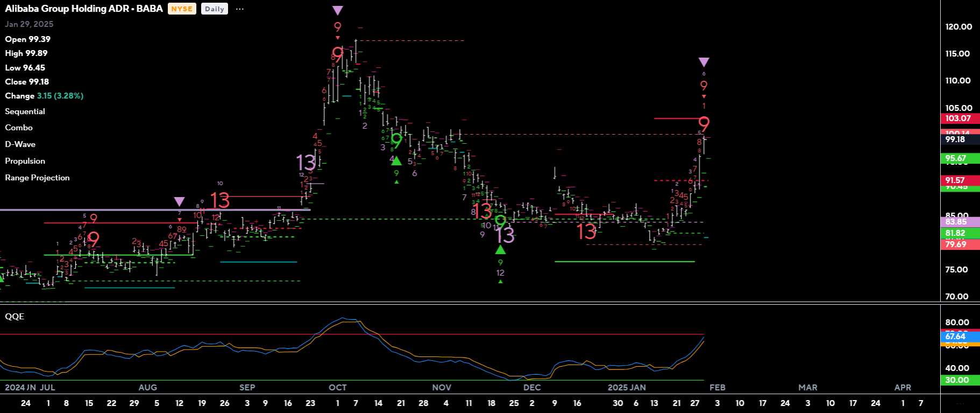Viewport: 980px width, 413px height.
Task: Open the Daily timeframe selector
Action: 214,9
